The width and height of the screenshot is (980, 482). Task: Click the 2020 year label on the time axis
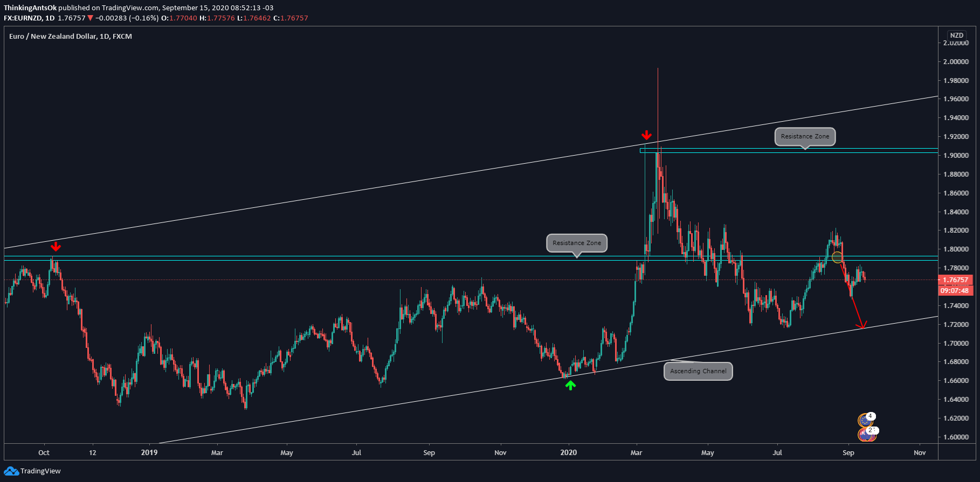568,453
